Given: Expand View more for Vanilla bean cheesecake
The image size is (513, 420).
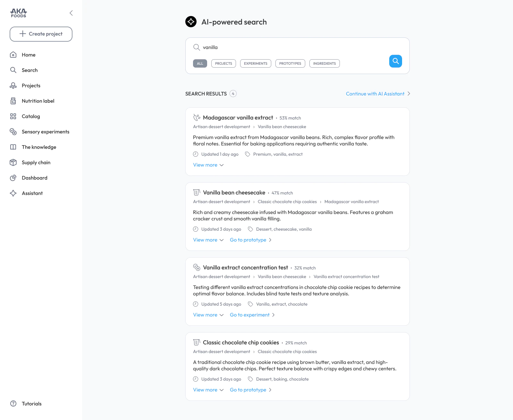Looking at the screenshot, I should click(x=208, y=240).
